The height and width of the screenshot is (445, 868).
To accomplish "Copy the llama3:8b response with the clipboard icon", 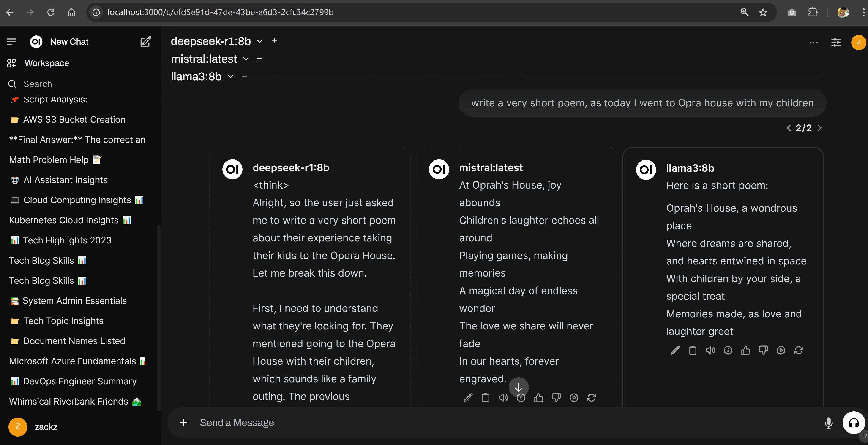I will click(692, 351).
